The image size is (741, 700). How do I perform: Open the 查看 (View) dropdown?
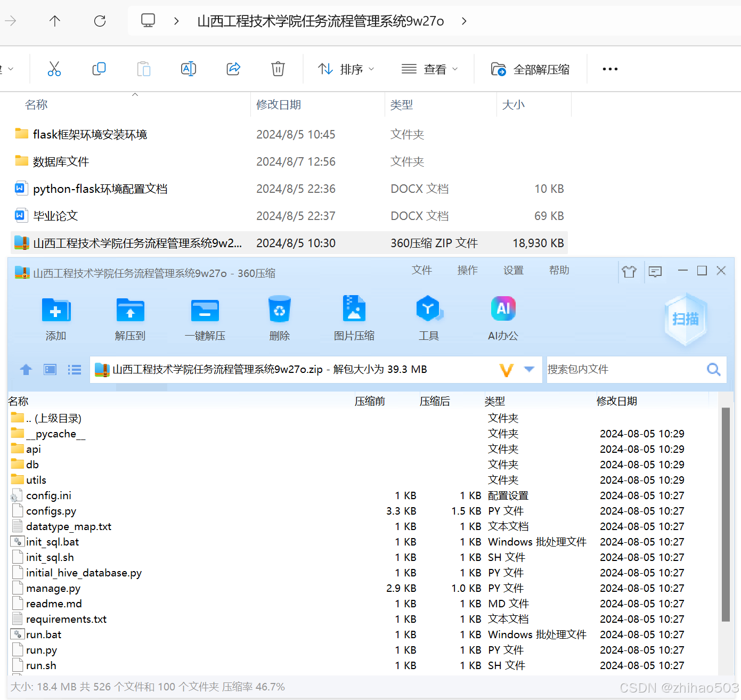pyautogui.click(x=429, y=69)
